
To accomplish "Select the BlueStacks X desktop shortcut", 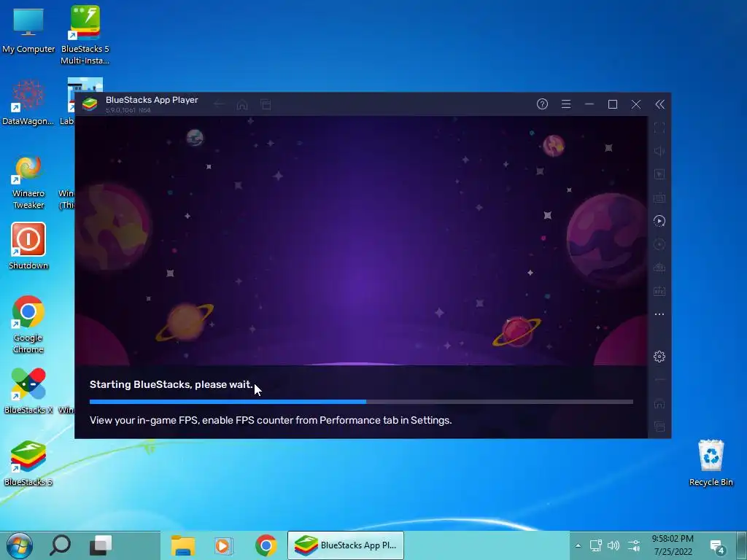I will click(x=28, y=391).
